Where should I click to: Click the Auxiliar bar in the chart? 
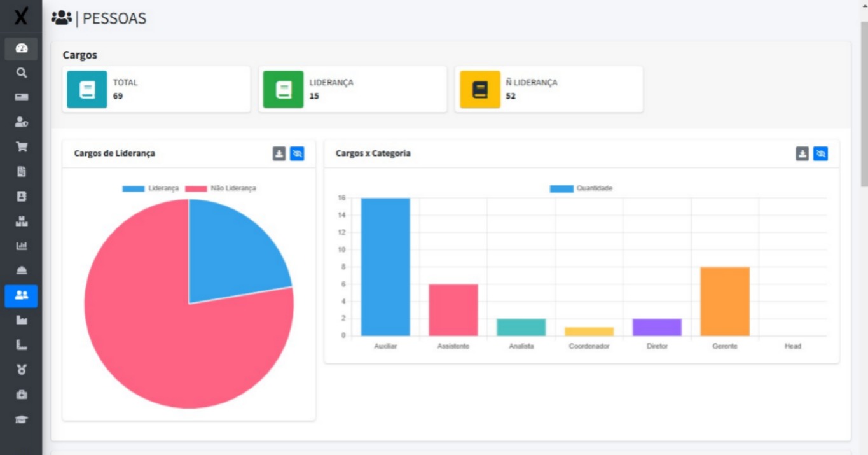385,267
